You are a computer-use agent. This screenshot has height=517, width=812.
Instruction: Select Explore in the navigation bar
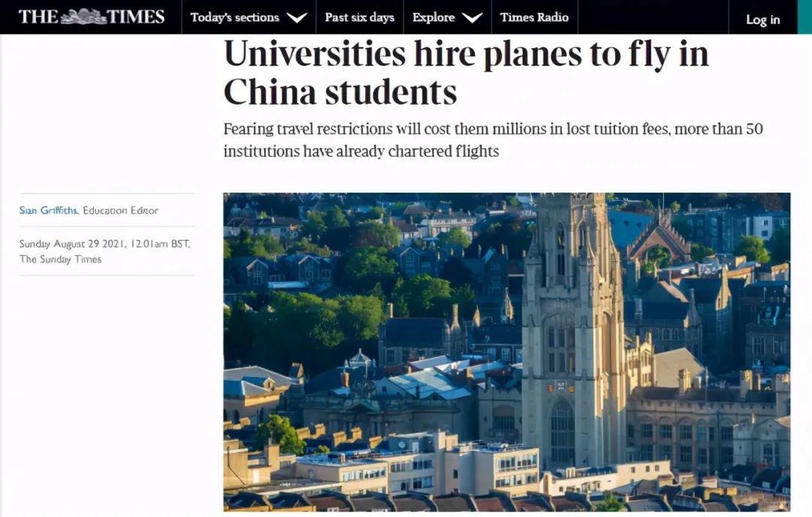tap(435, 17)
